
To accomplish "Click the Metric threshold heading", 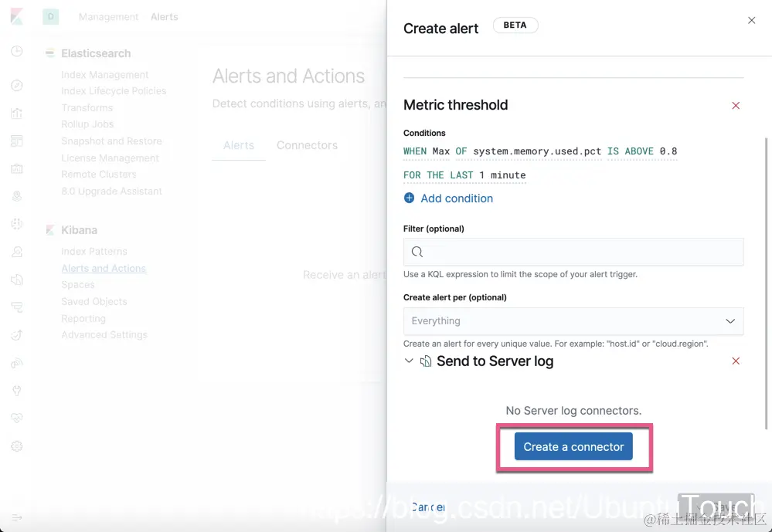I will [455, 105].
